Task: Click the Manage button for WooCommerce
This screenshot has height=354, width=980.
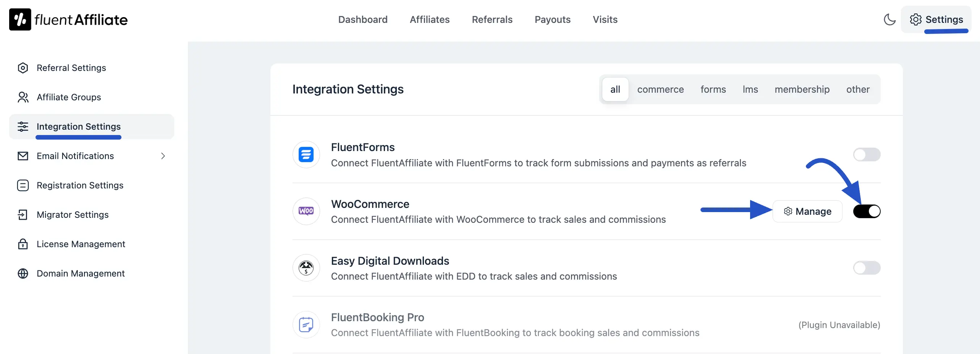Action: click(x=807, y=211)
